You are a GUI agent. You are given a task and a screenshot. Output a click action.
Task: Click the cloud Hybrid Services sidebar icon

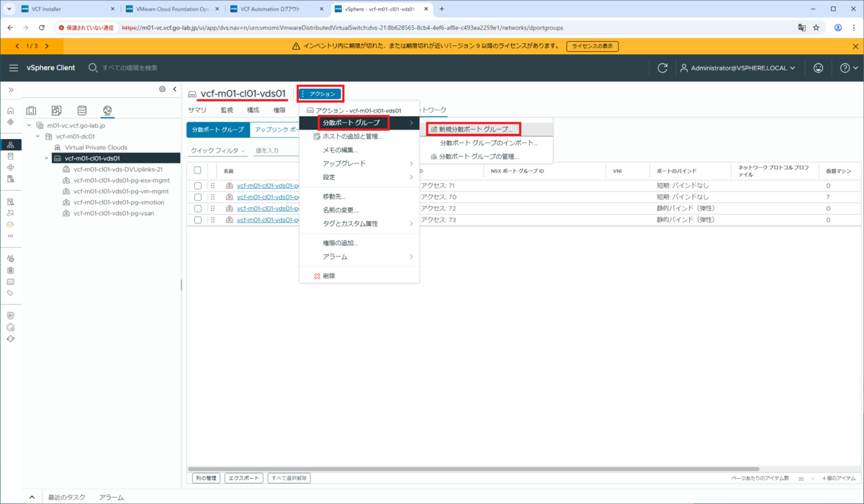pos(10,224)
